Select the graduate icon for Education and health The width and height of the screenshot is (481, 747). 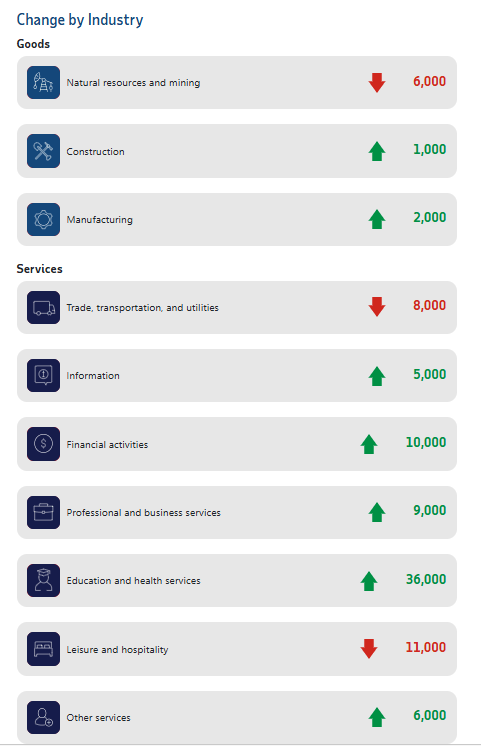point(43,580)
